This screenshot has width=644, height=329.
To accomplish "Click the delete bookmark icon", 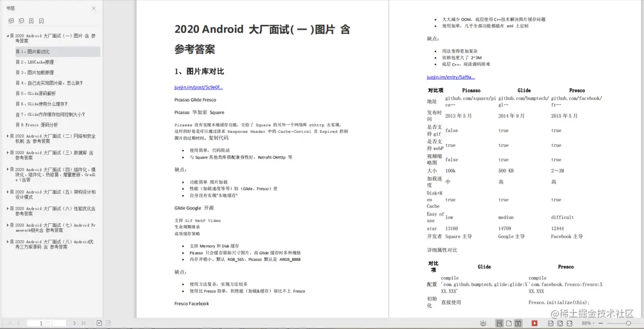I will pos(41,21).
